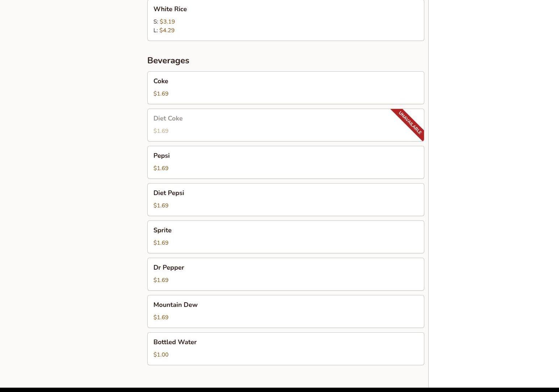Pick the Mountain Dew item name
The width and height of the screenshot is (559, 392).
pos(176,305)
